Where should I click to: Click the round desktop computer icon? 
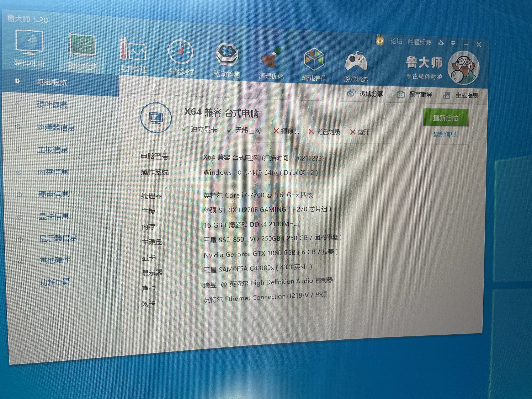tap(156, 118)
